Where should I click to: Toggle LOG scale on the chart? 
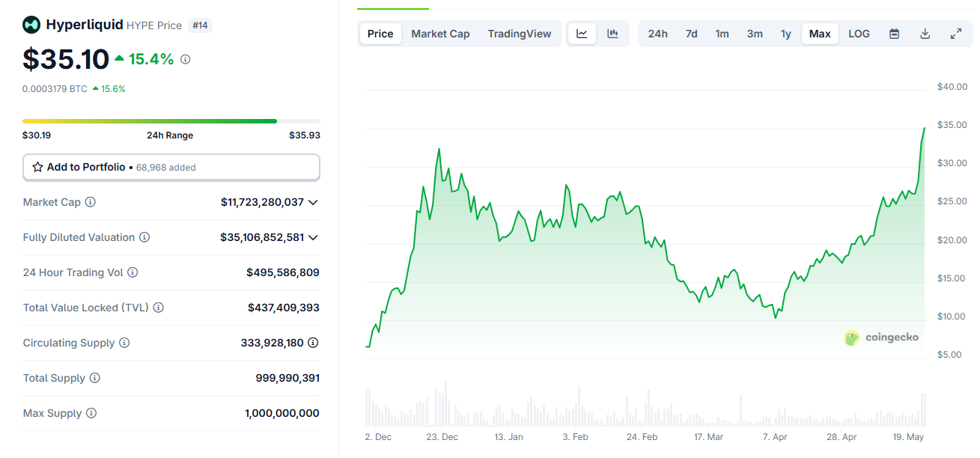point(859,34)
